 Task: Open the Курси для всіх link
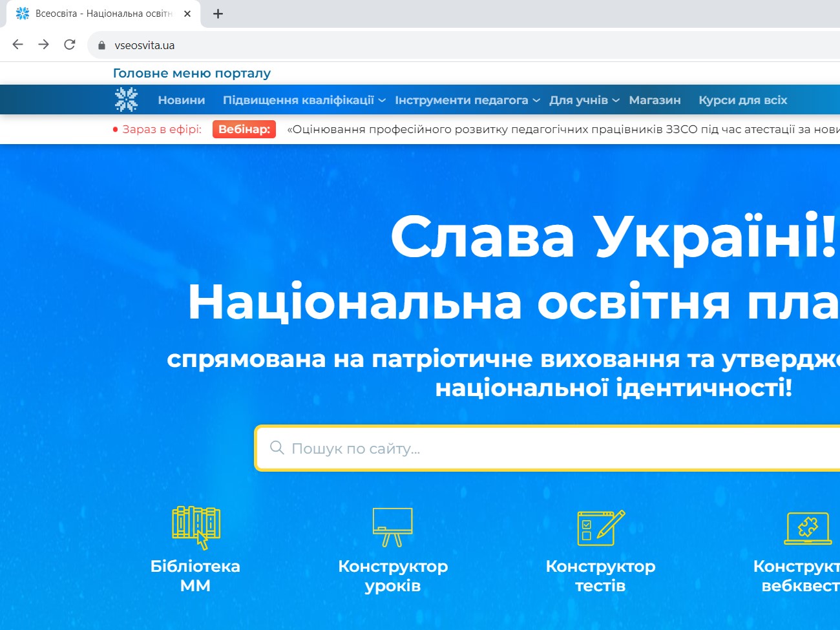click(742, 100)
